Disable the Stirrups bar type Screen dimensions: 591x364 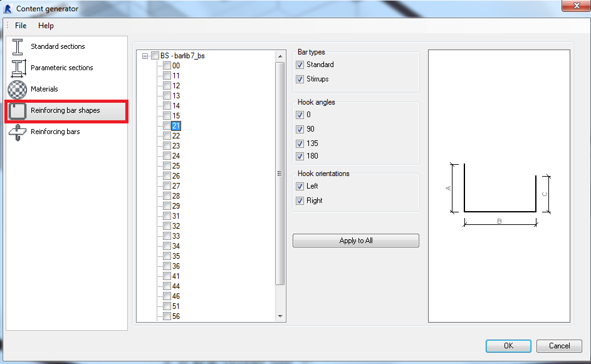coord(300,79)
